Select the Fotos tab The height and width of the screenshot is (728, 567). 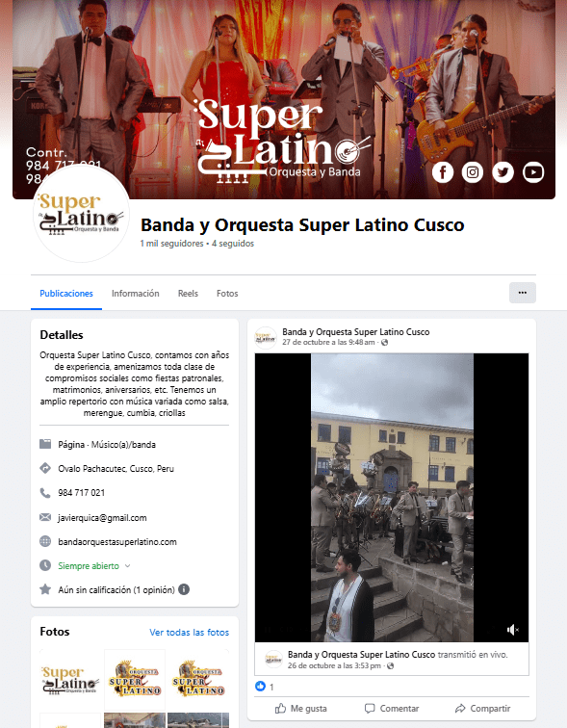[227, 294]
